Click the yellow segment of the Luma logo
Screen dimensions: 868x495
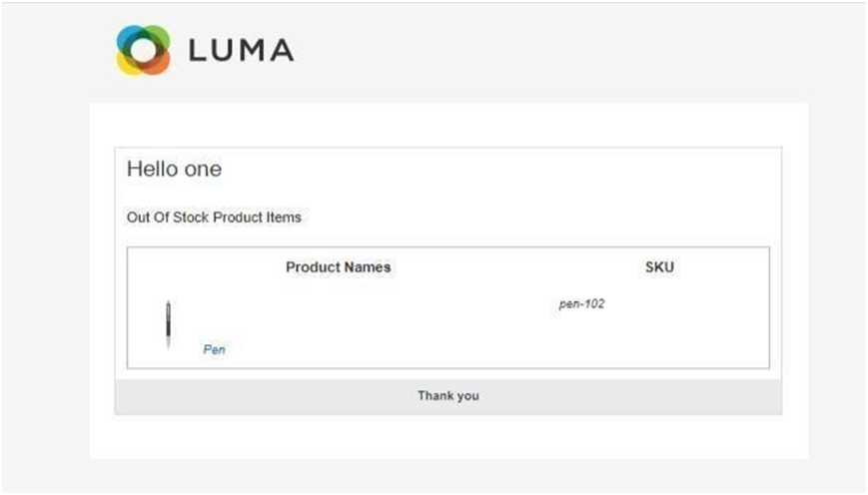127,65
